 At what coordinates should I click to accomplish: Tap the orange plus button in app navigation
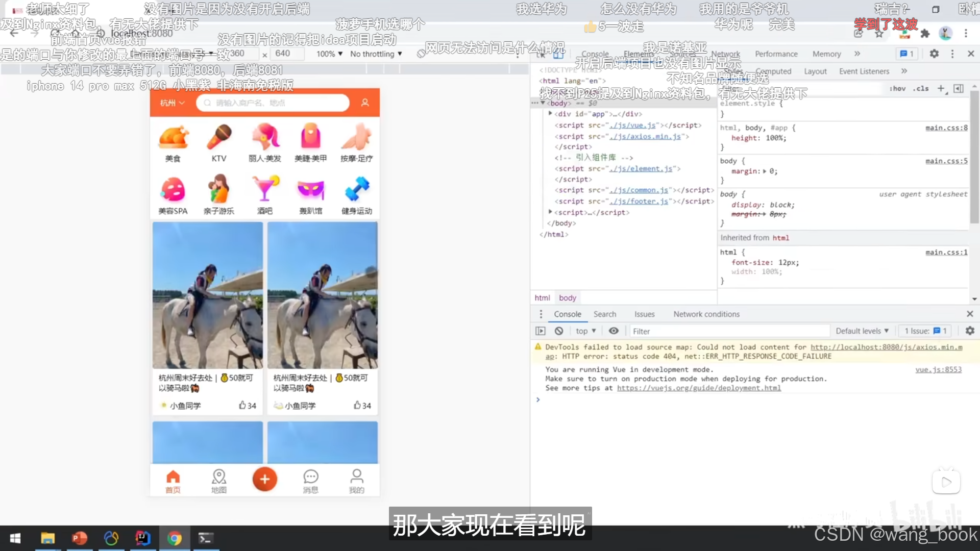pyautogui.click(x=264, y=479)
